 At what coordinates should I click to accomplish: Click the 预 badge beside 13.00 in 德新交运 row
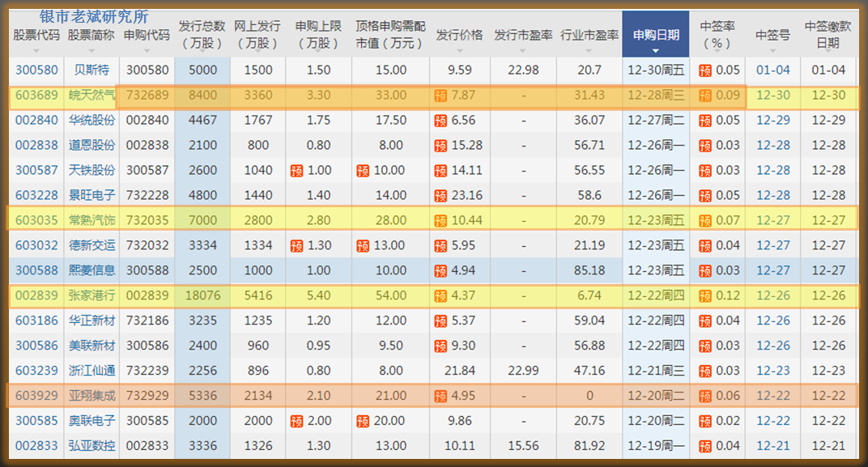point(363,246)
